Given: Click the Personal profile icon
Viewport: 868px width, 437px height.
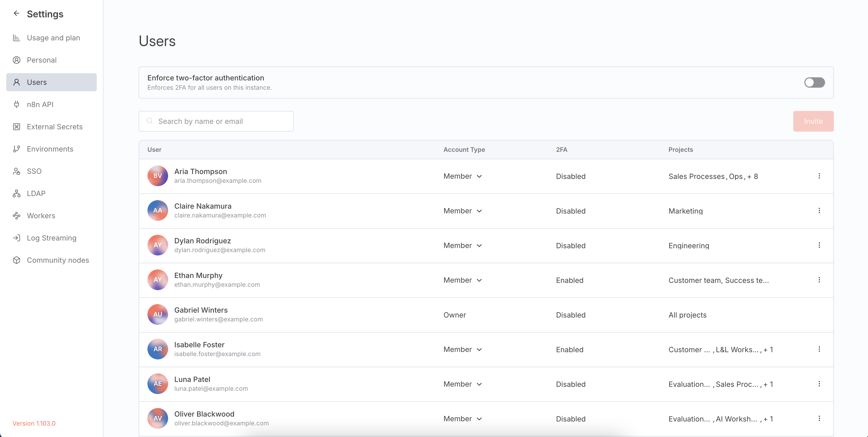Looking at the screenshot, I should (17, 60).
